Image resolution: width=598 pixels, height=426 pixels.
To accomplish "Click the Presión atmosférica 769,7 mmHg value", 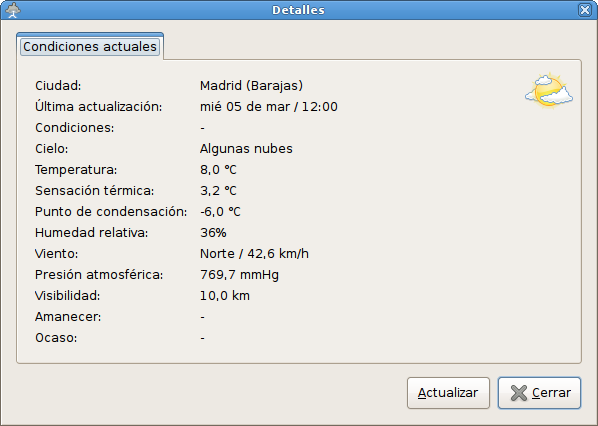I will click(x=240, y=275).
